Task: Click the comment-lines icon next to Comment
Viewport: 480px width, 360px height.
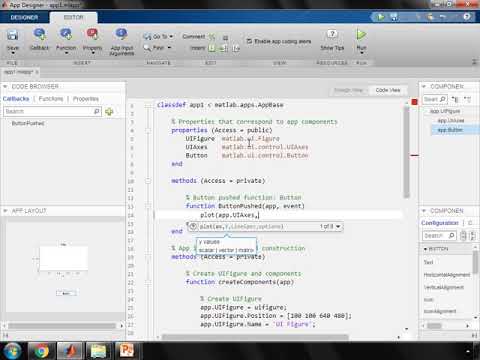Action: click(x=212, y=37)
